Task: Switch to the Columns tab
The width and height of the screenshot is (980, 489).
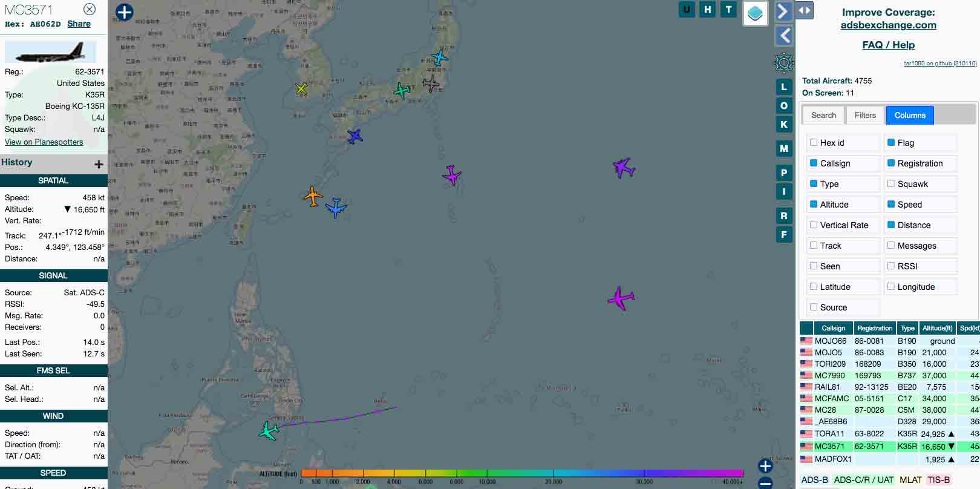Action: pyautogui.click(x=910, y=115)
